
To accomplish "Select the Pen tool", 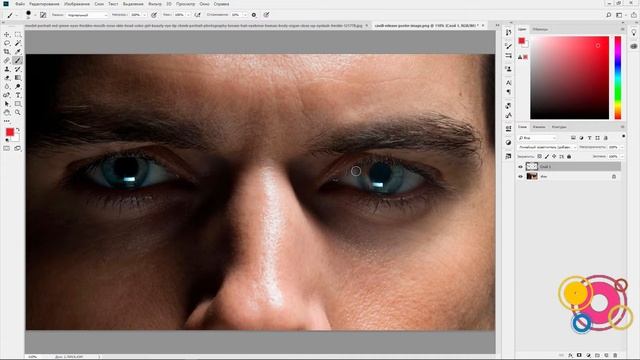I will pyautogui.click(x=7, y=95).
